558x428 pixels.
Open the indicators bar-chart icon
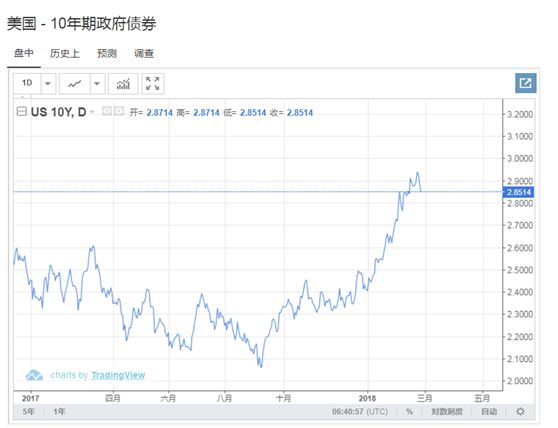click(123, 84)
